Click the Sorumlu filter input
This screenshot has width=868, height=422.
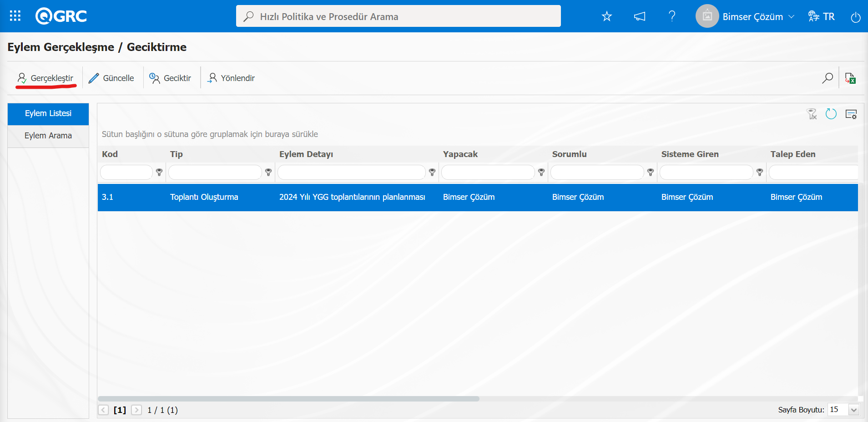tap(597, 172)
